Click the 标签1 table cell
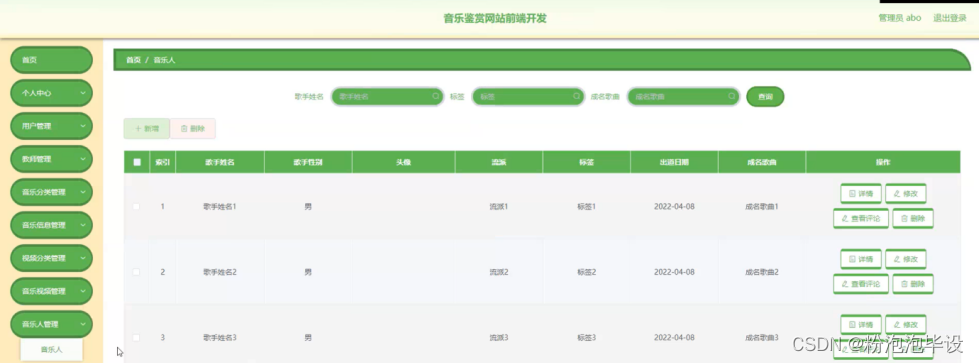Screen dimensions: 979x363 [x=587, y=206]
